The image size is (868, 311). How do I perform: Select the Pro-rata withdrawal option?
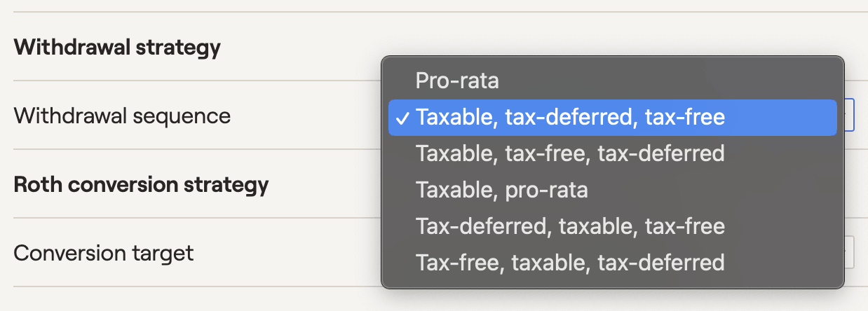457,81
